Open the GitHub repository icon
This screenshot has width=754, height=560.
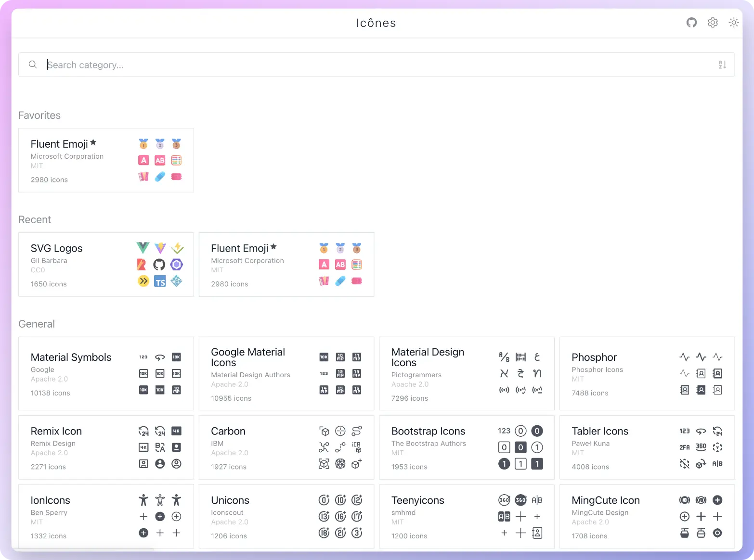(691, 23)
